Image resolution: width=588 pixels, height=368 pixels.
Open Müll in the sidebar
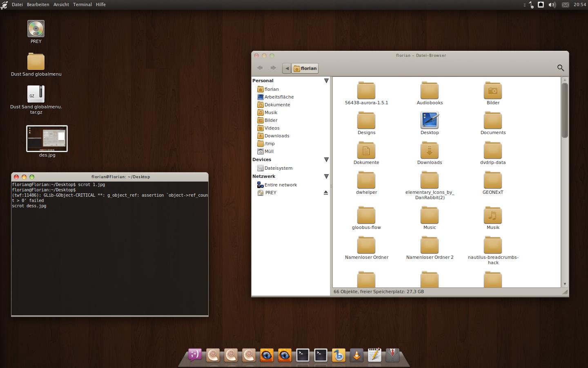[265, 151]
